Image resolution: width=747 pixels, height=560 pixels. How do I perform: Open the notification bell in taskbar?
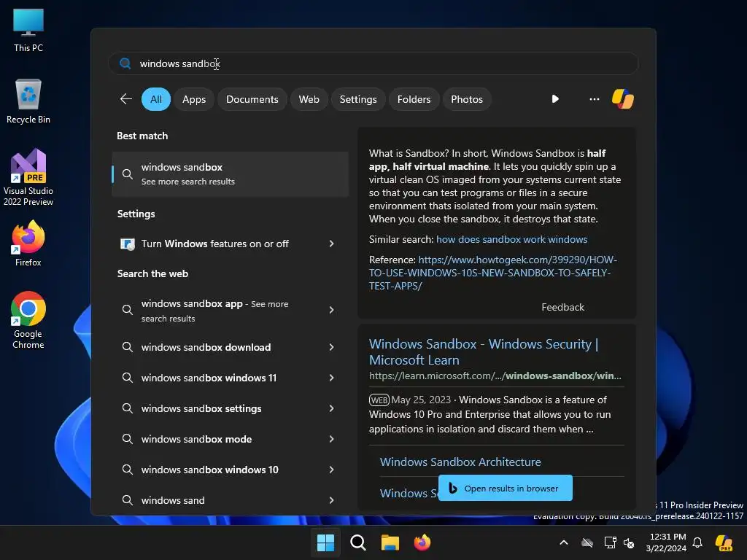[x=697, y=542]
